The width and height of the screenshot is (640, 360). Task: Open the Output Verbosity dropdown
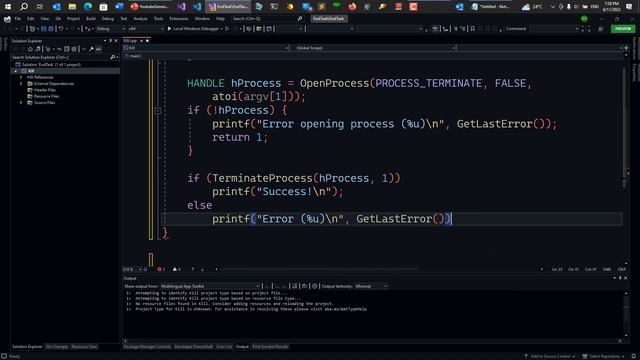coord(371,286)
